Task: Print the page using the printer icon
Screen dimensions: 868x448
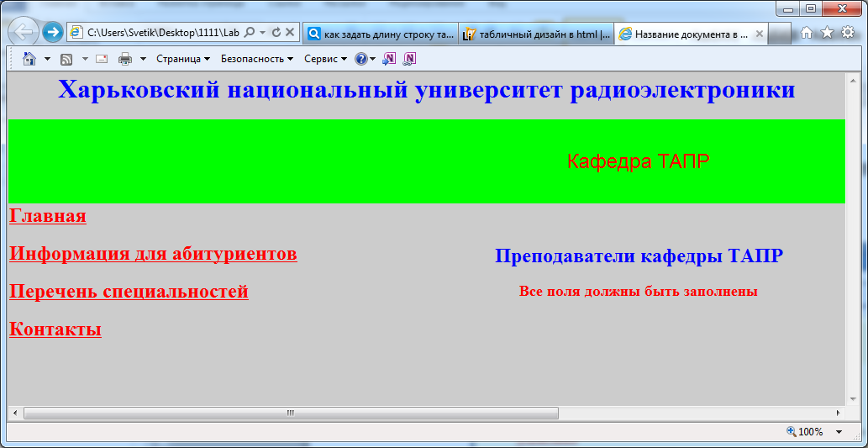Action: coord(125,59)
